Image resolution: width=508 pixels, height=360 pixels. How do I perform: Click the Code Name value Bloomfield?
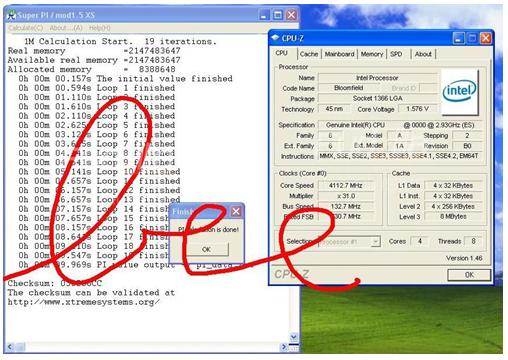349,88
